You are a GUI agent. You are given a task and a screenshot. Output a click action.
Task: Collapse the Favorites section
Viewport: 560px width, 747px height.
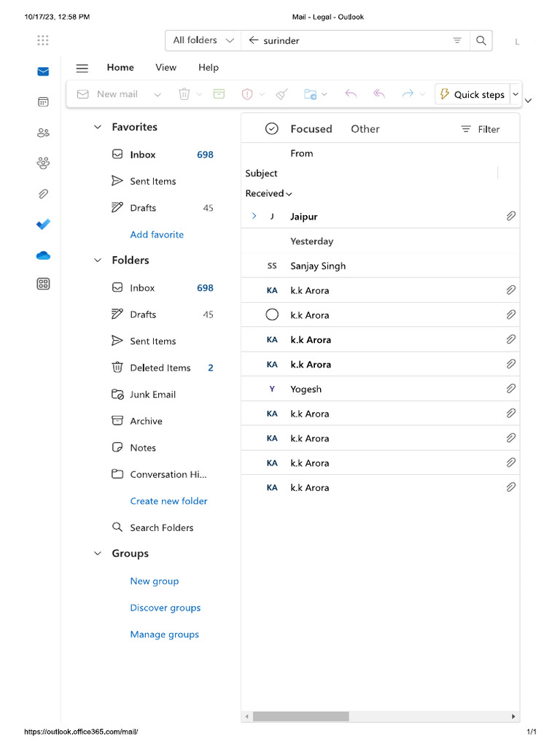[x=98, y=127]
